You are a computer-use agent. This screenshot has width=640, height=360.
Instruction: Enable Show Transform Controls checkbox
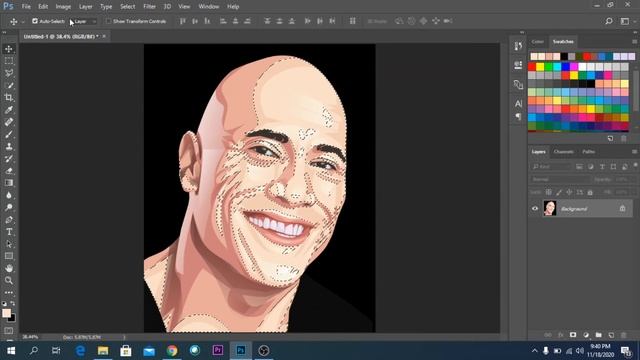tap(108, 21)
